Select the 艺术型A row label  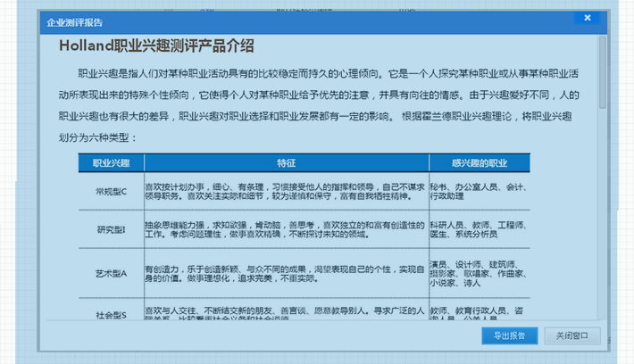tap(112, 274)
